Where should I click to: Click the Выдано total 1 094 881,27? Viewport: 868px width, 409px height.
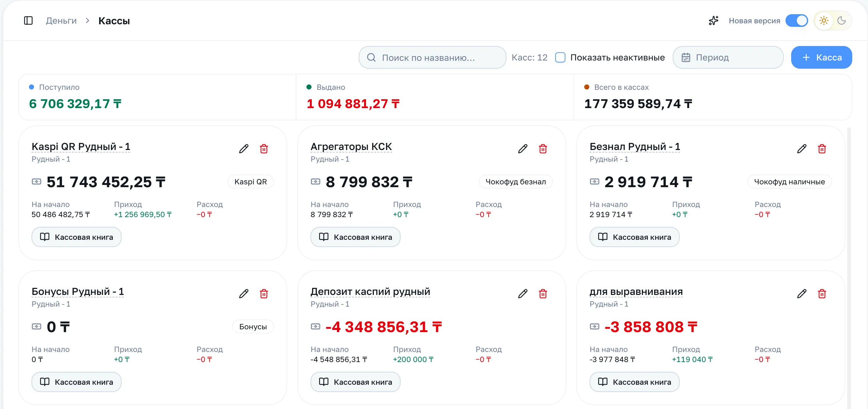click(x=353, y=104)
